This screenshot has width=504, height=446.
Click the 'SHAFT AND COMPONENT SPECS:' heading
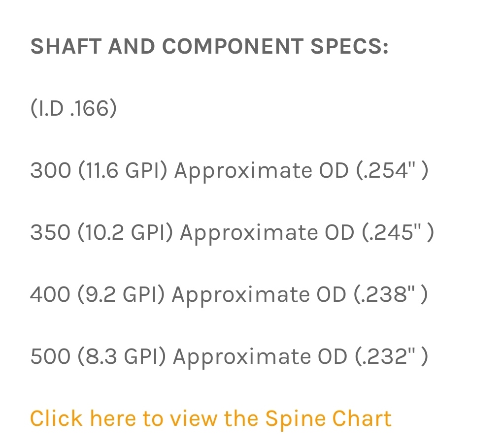point(209,46)
